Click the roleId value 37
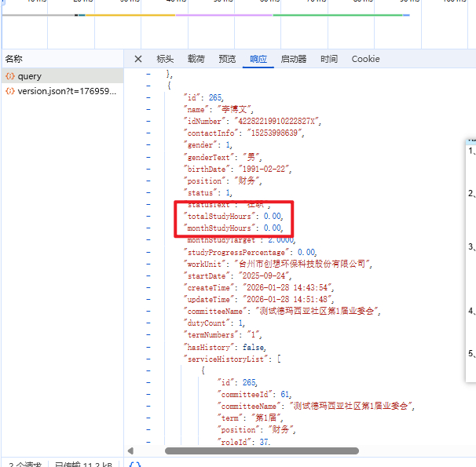The height and width of the screenshot is (467, 476). click(x=263, y=442)
